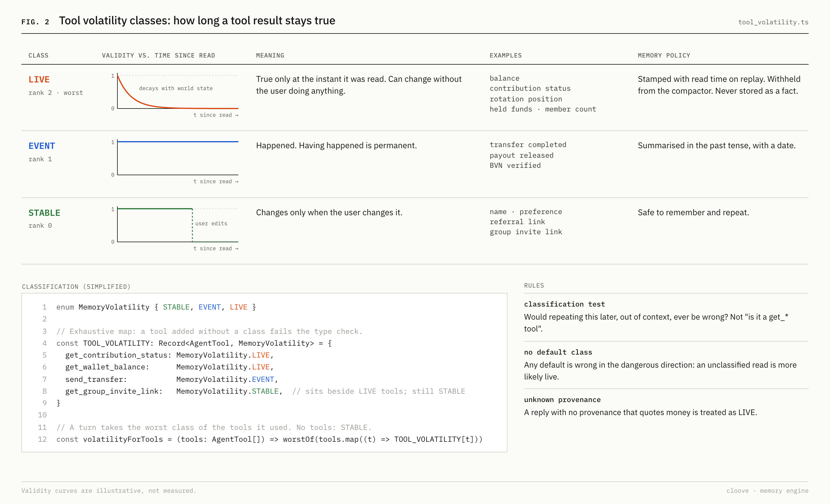Viewport: 830px width, 504px height.
Task: Click the 'rotation position' example
Action: pos(526,99)
